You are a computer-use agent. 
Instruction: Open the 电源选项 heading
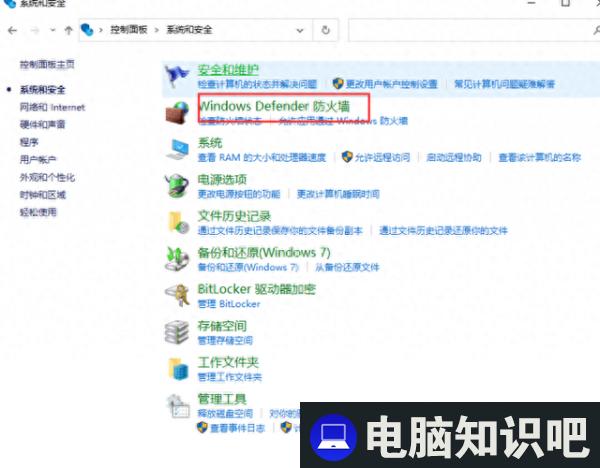tap(222, 179)
